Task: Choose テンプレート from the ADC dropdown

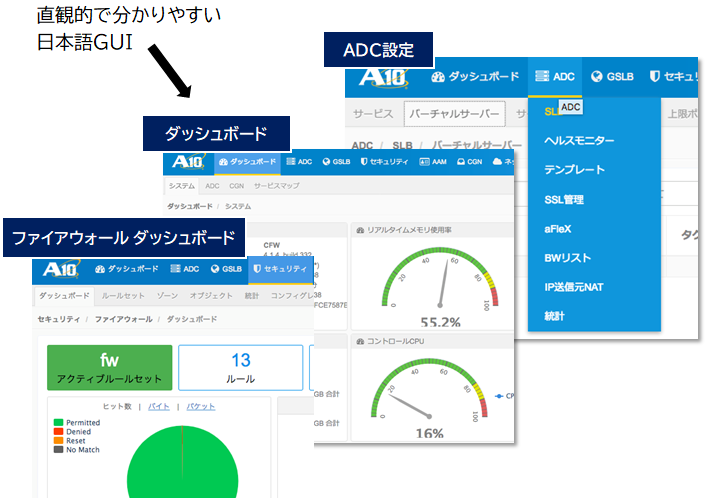Action: tap(574, 170)
